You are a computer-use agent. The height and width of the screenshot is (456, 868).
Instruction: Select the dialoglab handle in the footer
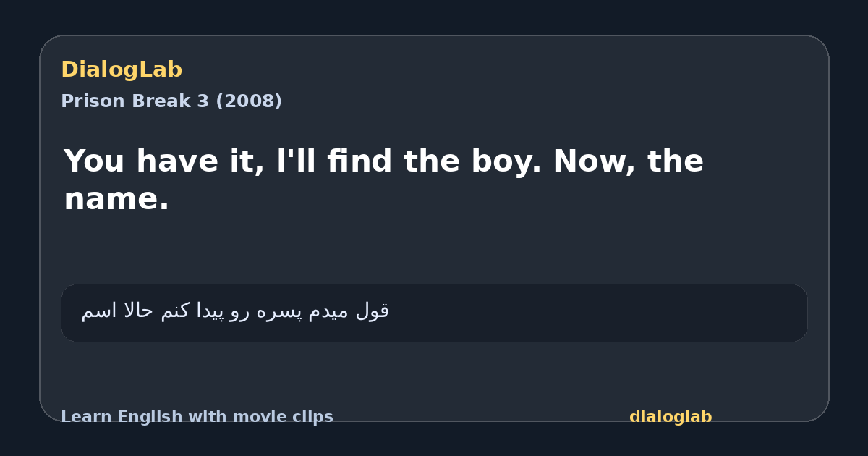pos(671,417)
